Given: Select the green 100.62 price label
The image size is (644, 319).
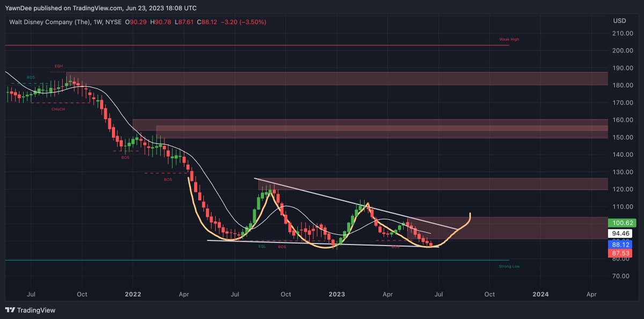Looking at the screenshot, I should pos(621,223).
